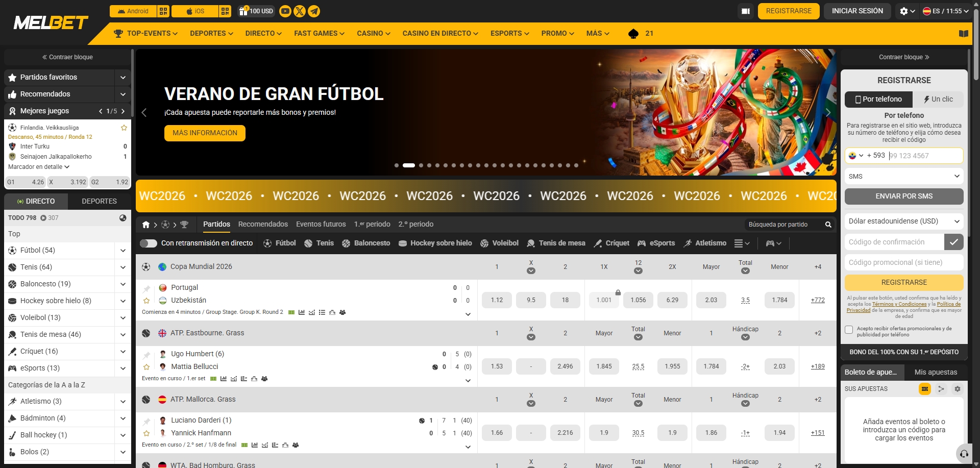980x468 pixels.
Task: Go to home via breadcrumb house icon
Action: click(146, 225)
